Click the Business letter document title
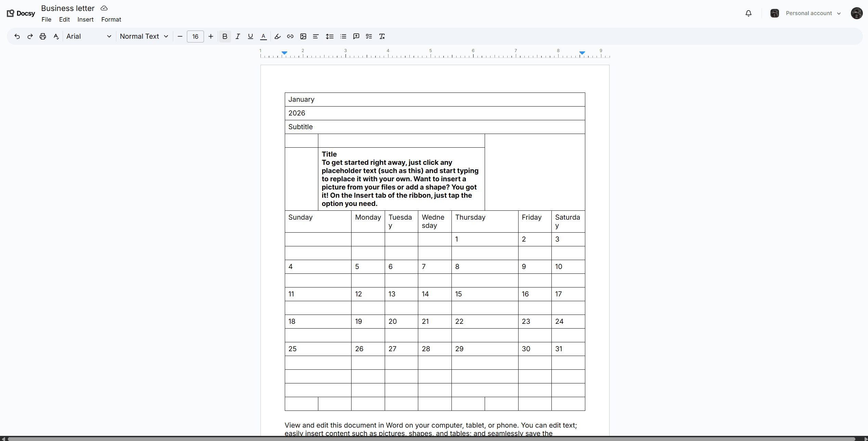 [x=68, y=8]
